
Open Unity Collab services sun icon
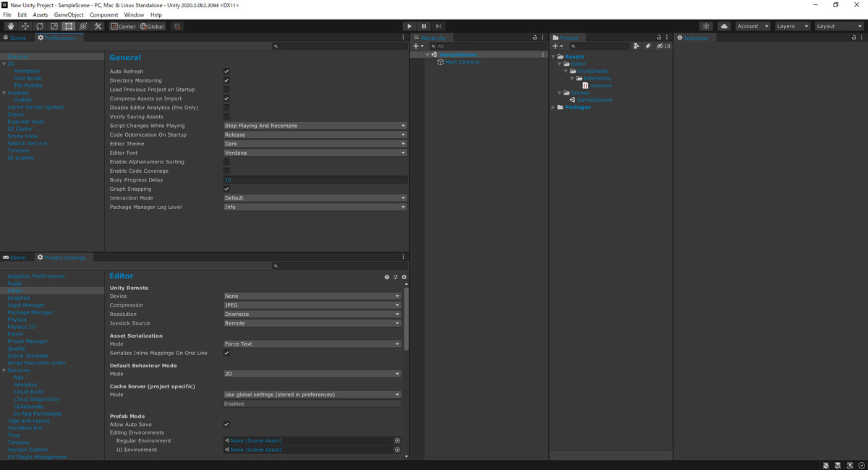click(x=707, y=26)
